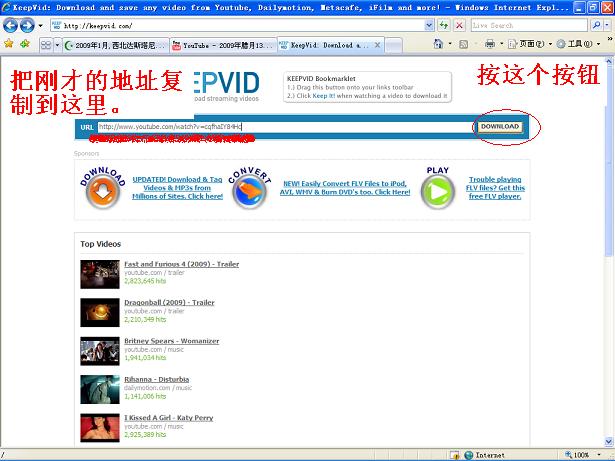Open the Download & Tag Videos & MP3s link
Viewport: 615px width, 461px height.
177,188
